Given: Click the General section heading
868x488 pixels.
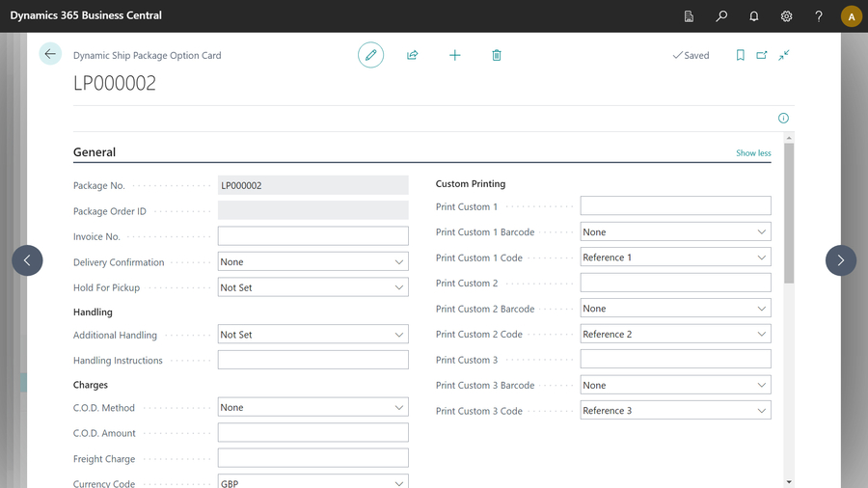Looking at the screenshot, I should pos(95,152).
